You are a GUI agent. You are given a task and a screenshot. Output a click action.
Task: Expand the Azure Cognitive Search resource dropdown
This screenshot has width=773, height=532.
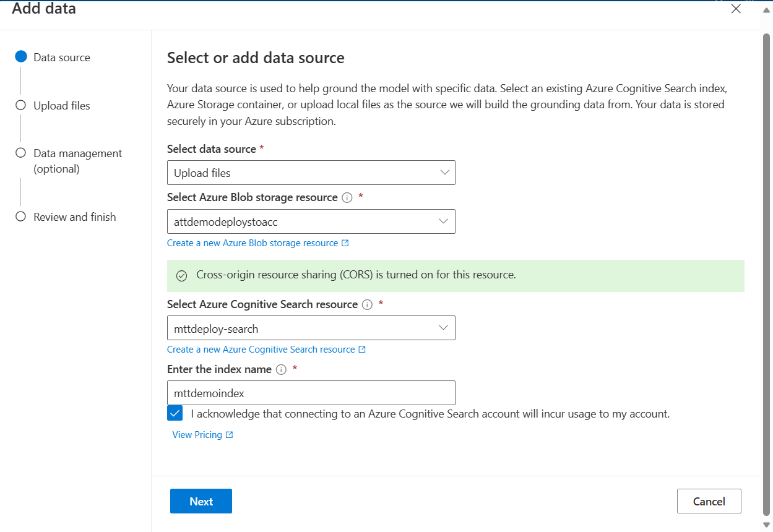pos(311,328)
